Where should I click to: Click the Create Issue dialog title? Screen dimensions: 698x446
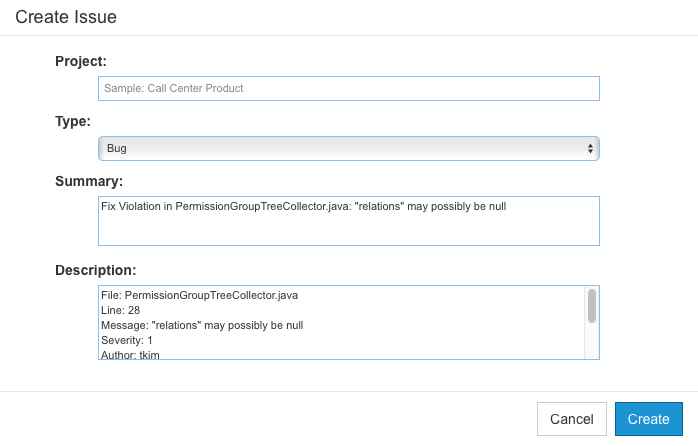[x=66, y=17]
